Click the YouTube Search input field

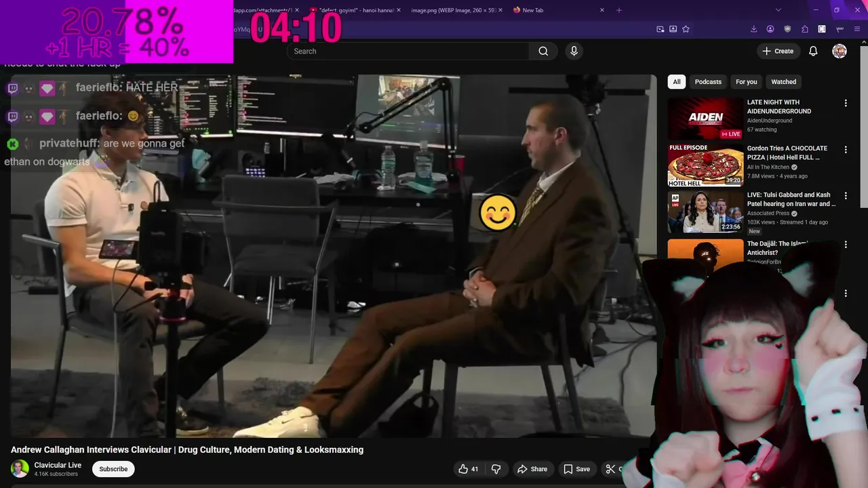[408, 51]
